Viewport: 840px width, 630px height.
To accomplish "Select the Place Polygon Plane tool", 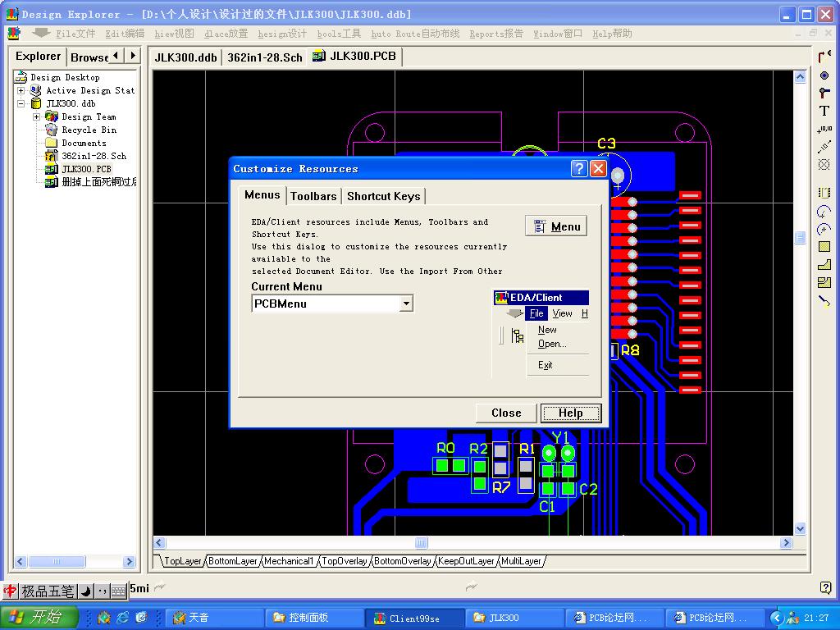I will coord(824,265).
